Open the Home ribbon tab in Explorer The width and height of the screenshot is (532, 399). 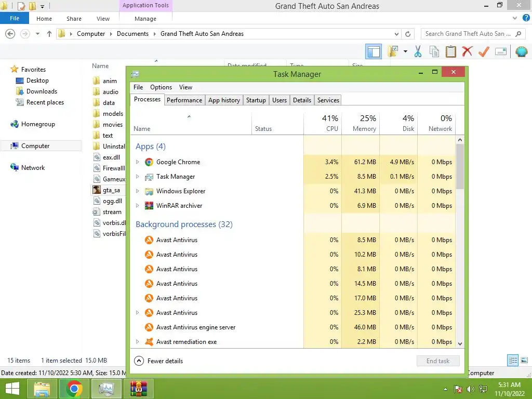(x=44, y=19)
